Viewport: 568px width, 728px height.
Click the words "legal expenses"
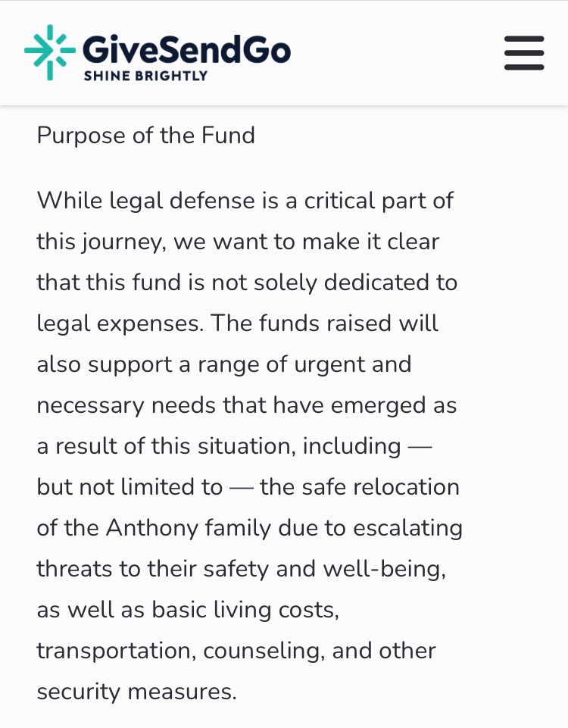117,323
